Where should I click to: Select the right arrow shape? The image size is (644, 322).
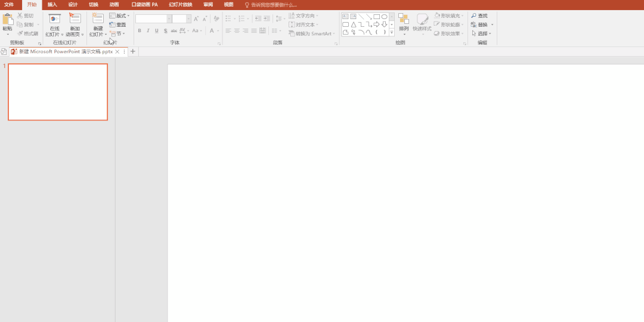click(x=377, y=24)
